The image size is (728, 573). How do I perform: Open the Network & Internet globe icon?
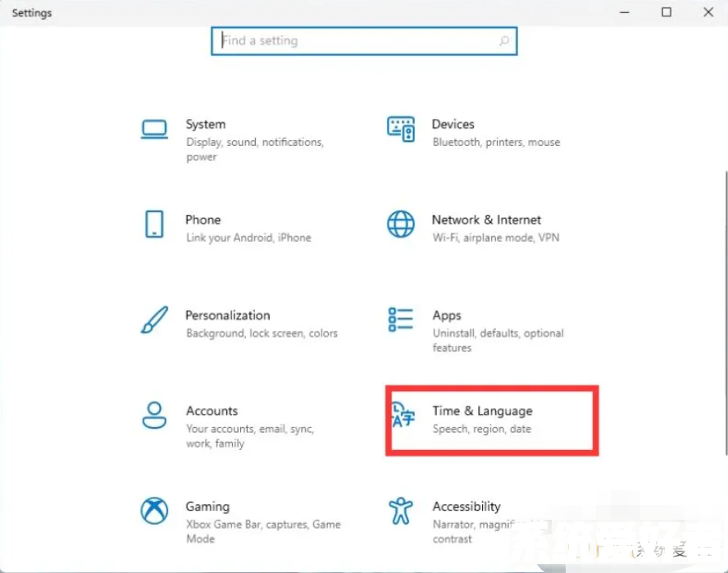click(x=401, y=224)
